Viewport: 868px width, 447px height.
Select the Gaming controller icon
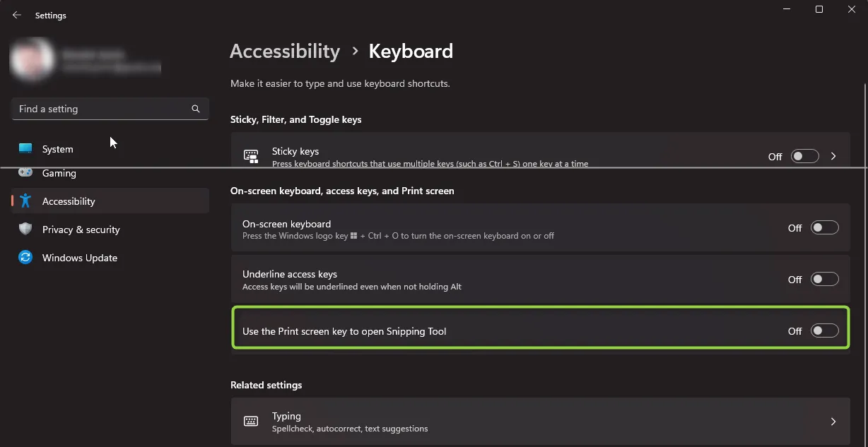click(25, 173)
